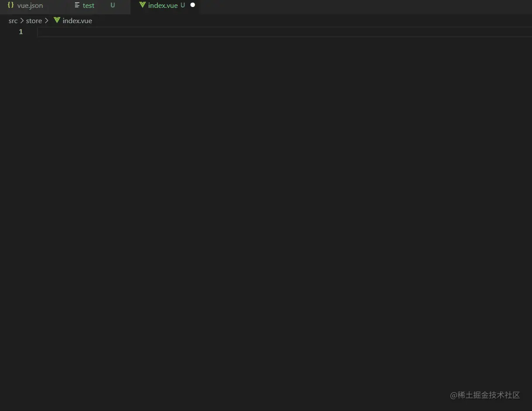This screenshot has height=411, width=532.
Task: Select the Vue logo on the index.vue tab
Action: [142, 5]
